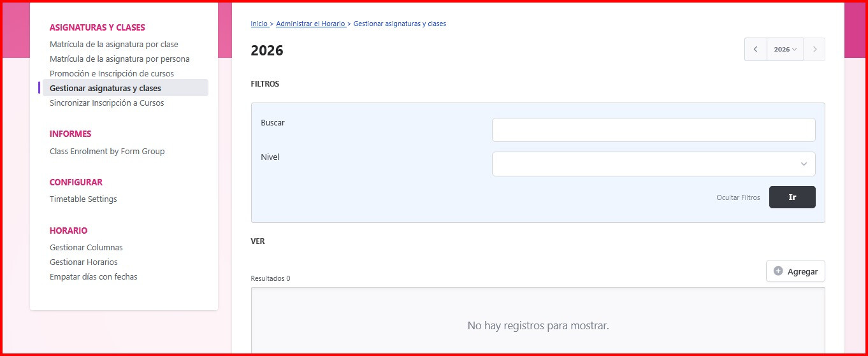The image size is (868, 356).
Task: Select Empatar días con fechas
Action: [x=94, y=277]
